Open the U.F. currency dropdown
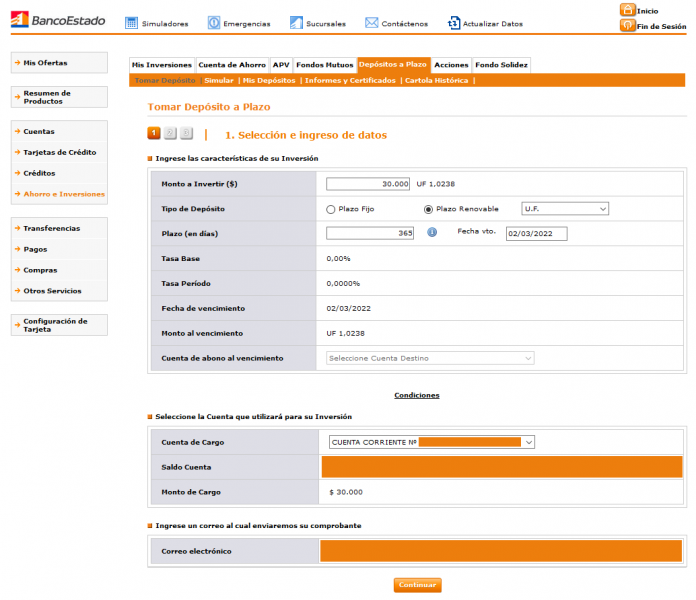Image resolution: width=696 pixels, height=600 pixels. tap(565, 209)
